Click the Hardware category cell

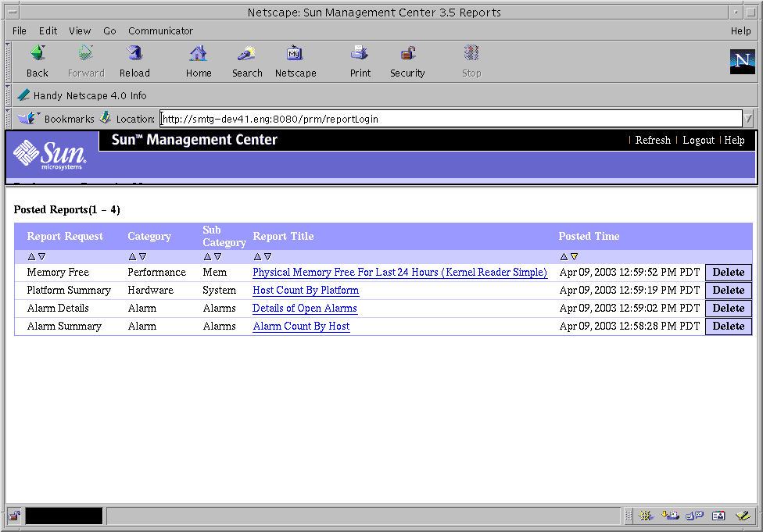coord(150,291)
